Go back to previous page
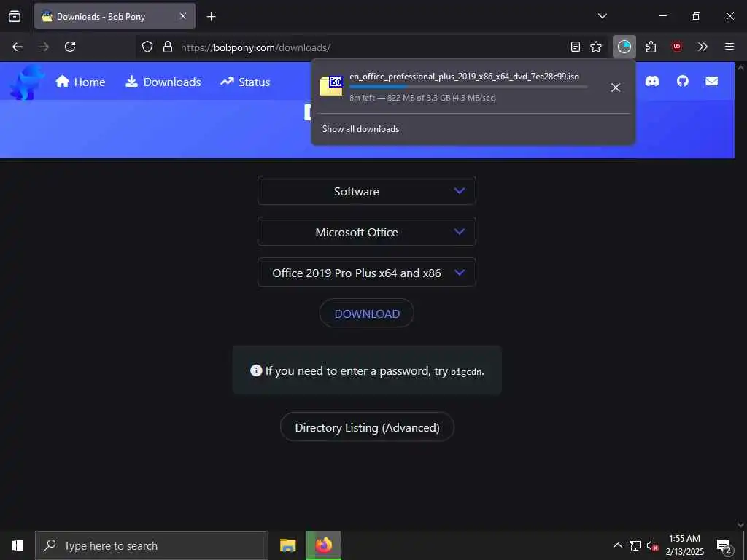747x560 pixels. 18,47
